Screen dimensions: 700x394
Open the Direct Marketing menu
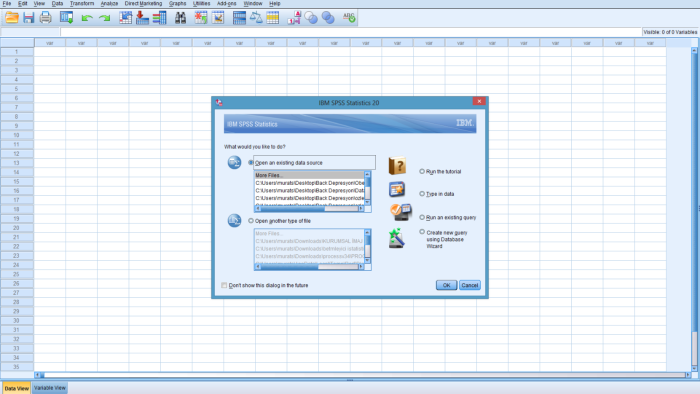point(143,4)
